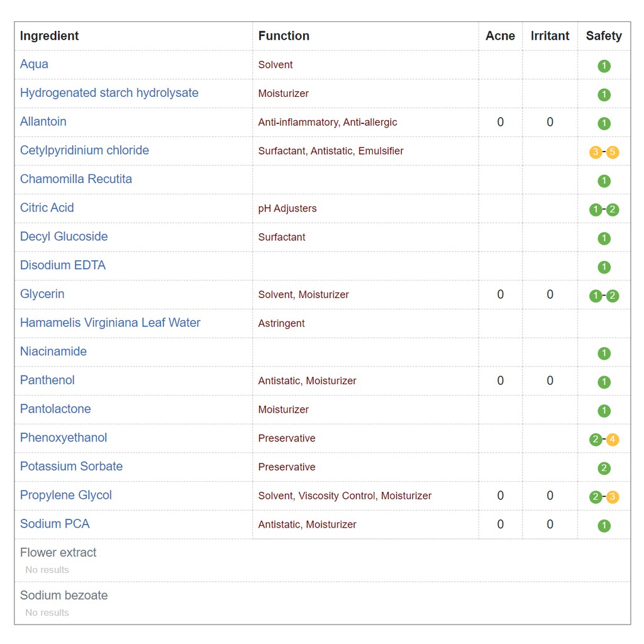
Task: Click the green 2 badge for Potassium Sorbate
Action: click(604, 468)
